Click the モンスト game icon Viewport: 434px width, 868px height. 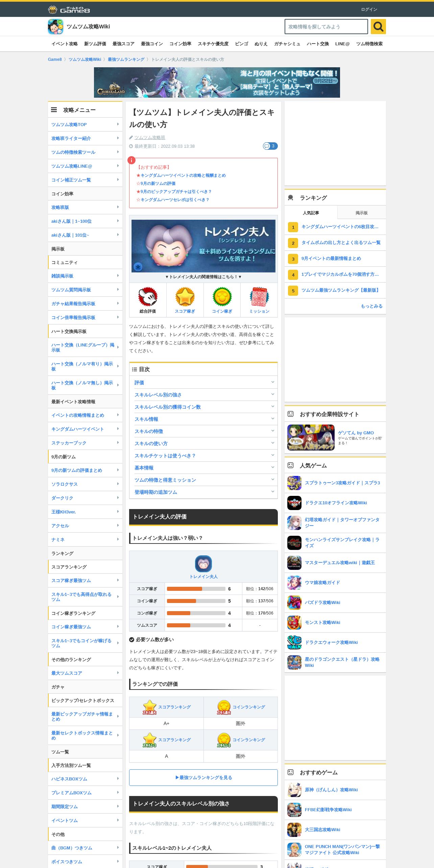click(x=294, y=623)
